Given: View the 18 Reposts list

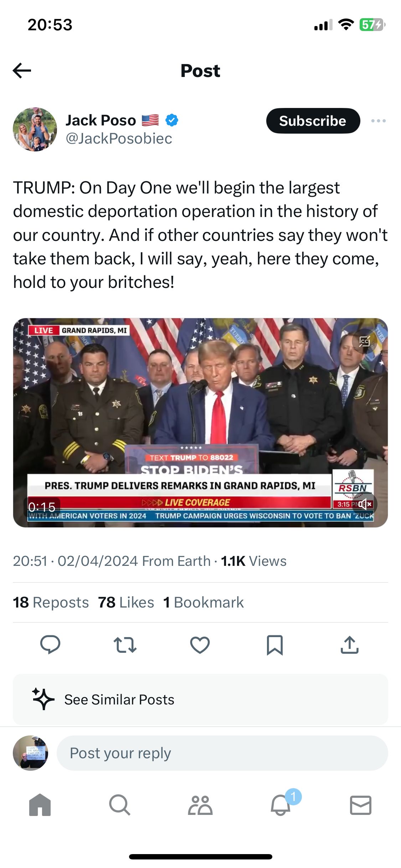Looking at the screenshot, I should coord(51,602).
